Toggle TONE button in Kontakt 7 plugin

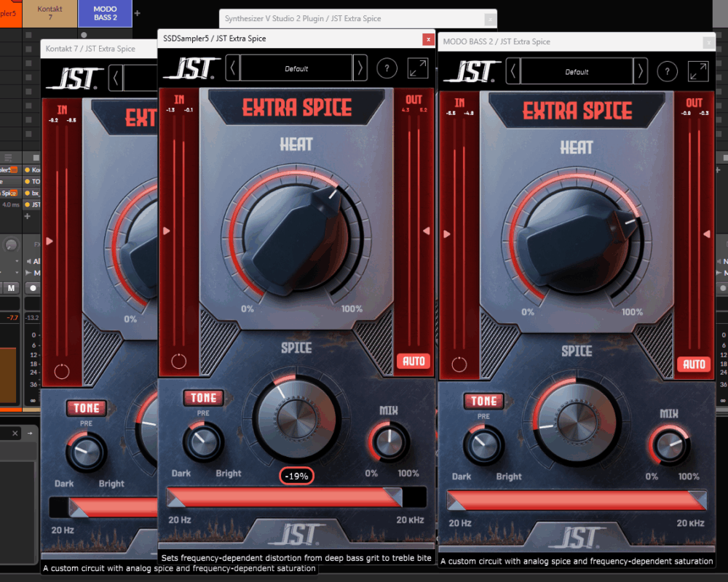pyautogui.click(x=87, y=408)
